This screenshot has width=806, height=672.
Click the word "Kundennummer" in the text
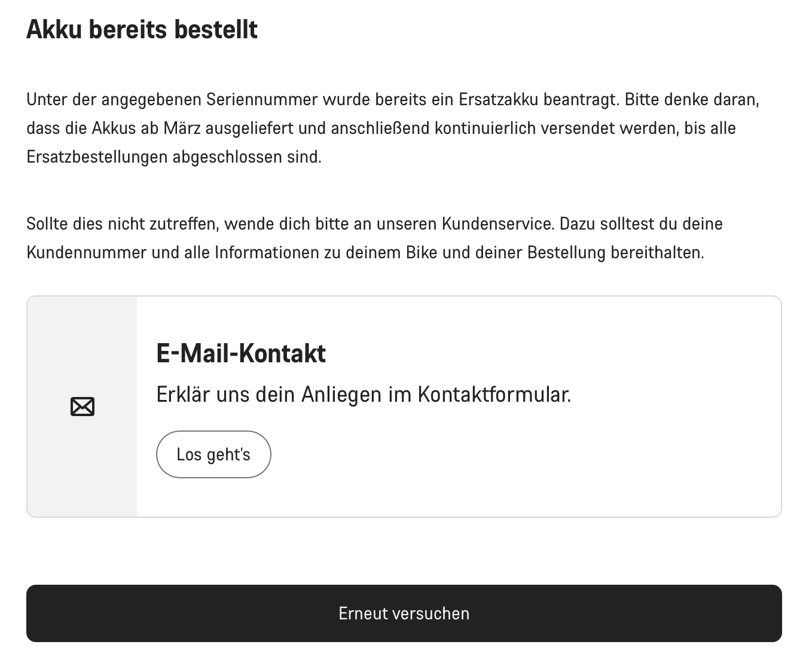coord(86,252)
